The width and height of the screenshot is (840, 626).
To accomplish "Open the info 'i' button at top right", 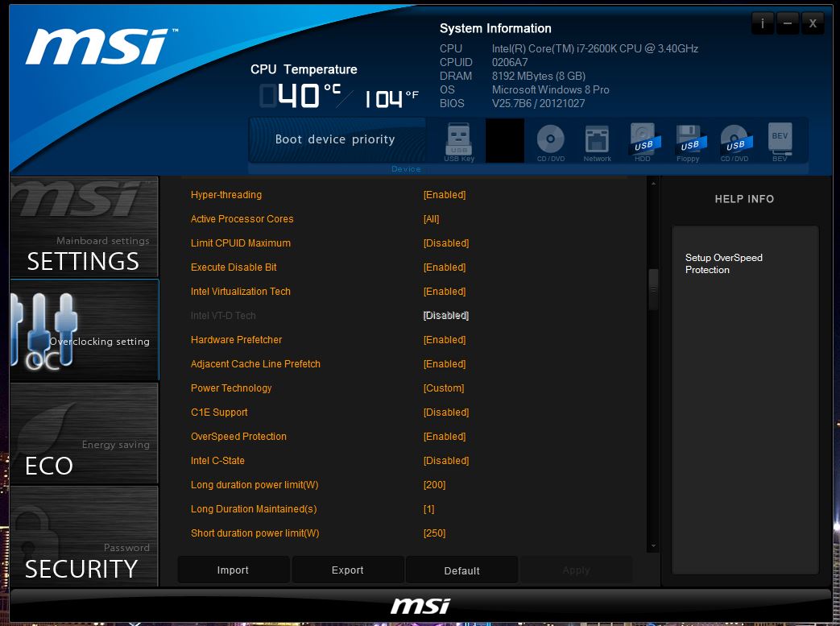I will (x=763, y=23).
